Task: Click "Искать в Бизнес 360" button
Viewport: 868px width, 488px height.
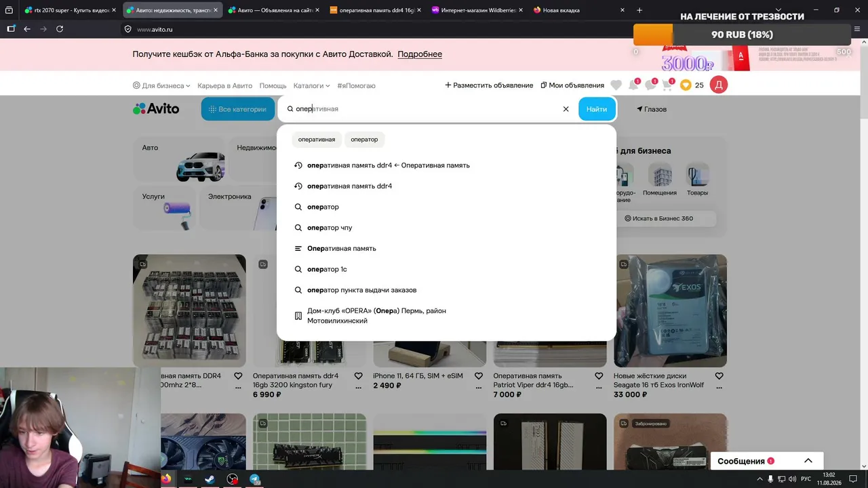Action: tap(658, 219)
